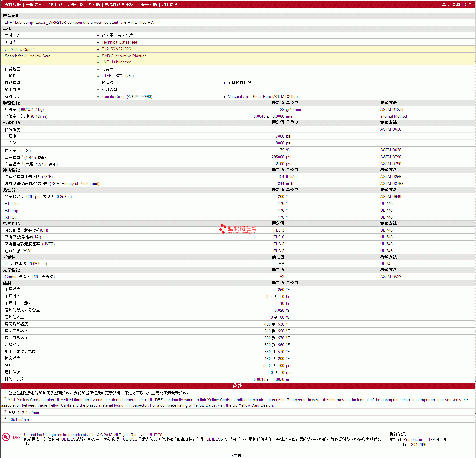The width and height of the screenshot is (476, 458).
Task: Switch to the 光学性能 tab
Action: [149, 5]
